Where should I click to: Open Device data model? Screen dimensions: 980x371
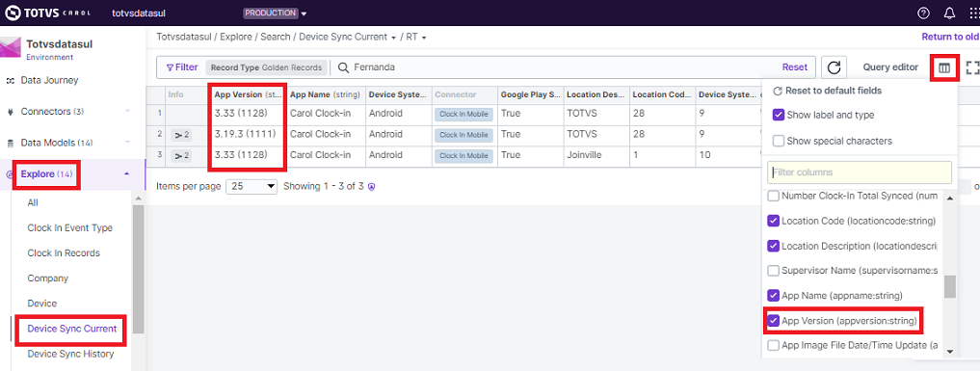41,303
